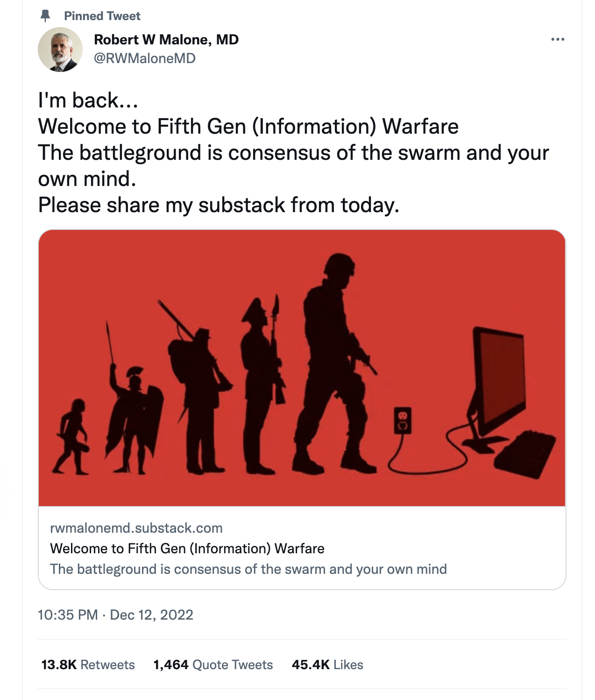This screenshot has height=700, width=595.
Task: View the 13.8K Retweets list
Action: (x=88, y=664)
